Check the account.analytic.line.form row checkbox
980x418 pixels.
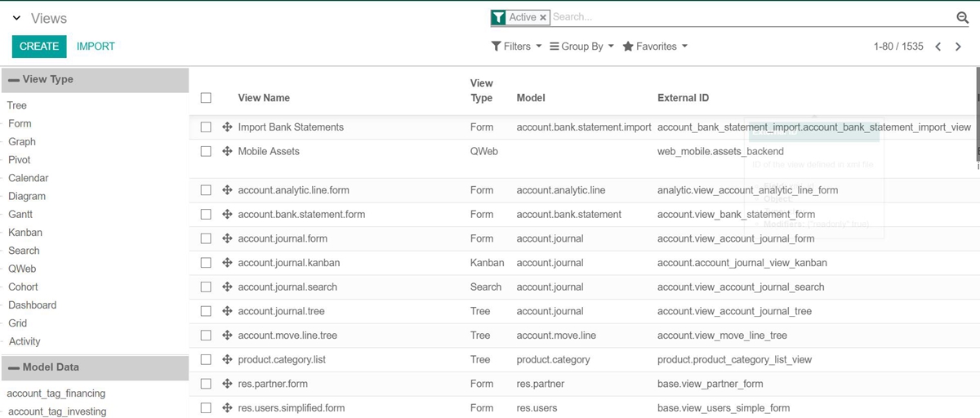click(206, 190)
